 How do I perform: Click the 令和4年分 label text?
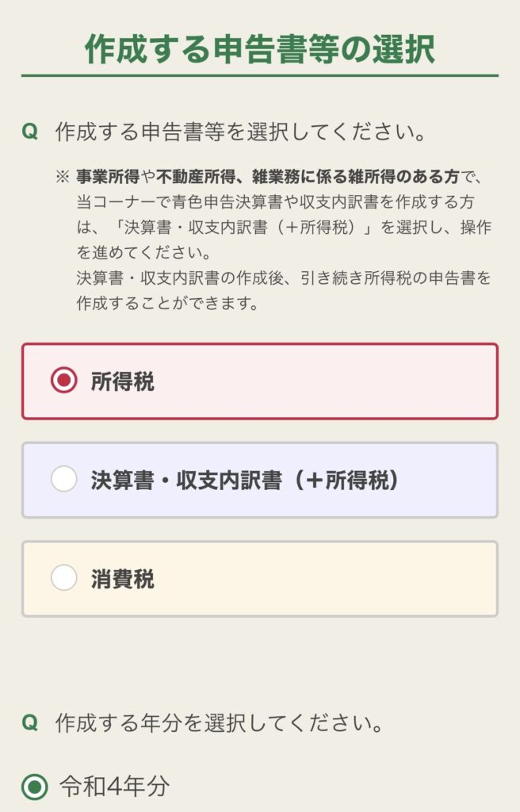click(x=115, y=787)
